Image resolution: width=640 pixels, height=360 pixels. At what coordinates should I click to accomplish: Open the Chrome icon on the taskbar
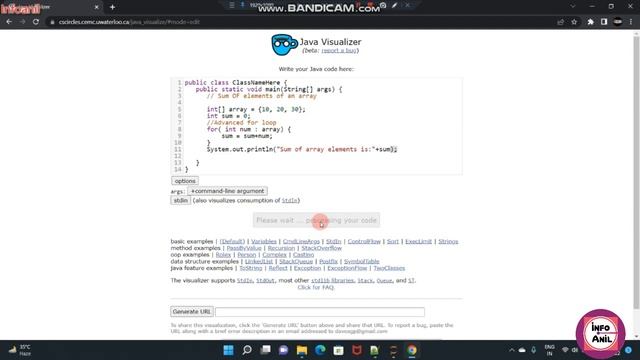tap(412, 350)
